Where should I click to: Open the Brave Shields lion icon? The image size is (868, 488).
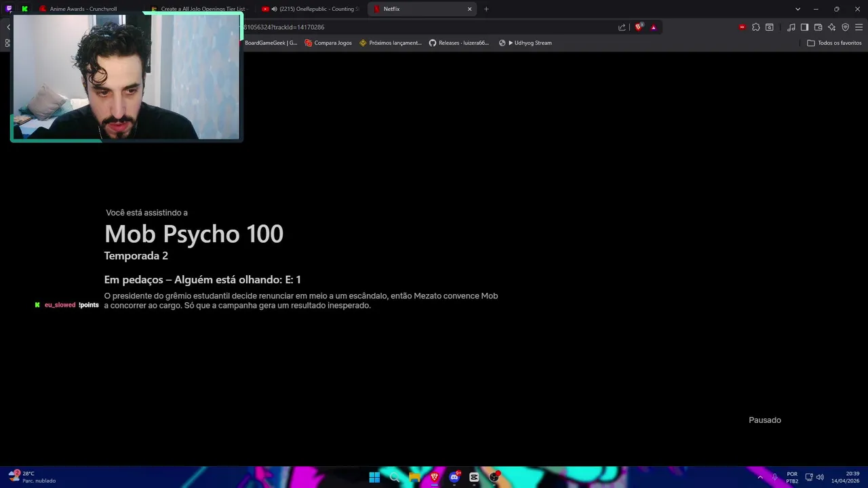click(x=639, y=27)
